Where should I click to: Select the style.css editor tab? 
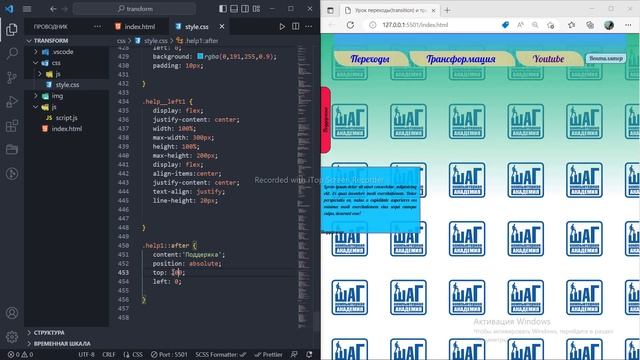click(199, 27)
